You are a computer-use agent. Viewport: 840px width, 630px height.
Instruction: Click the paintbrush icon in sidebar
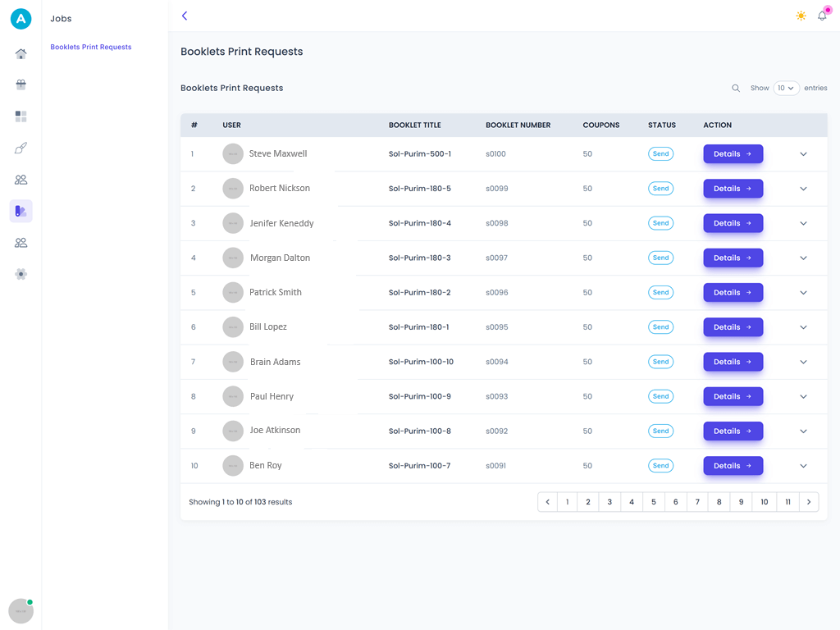coord(21,148)
